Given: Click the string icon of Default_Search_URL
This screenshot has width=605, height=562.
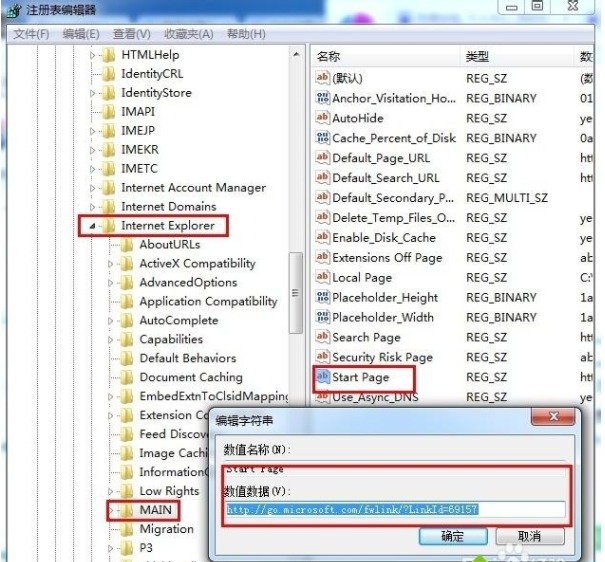Looking at the screenshot, I should pyautogui.click(x=322, y=178).
